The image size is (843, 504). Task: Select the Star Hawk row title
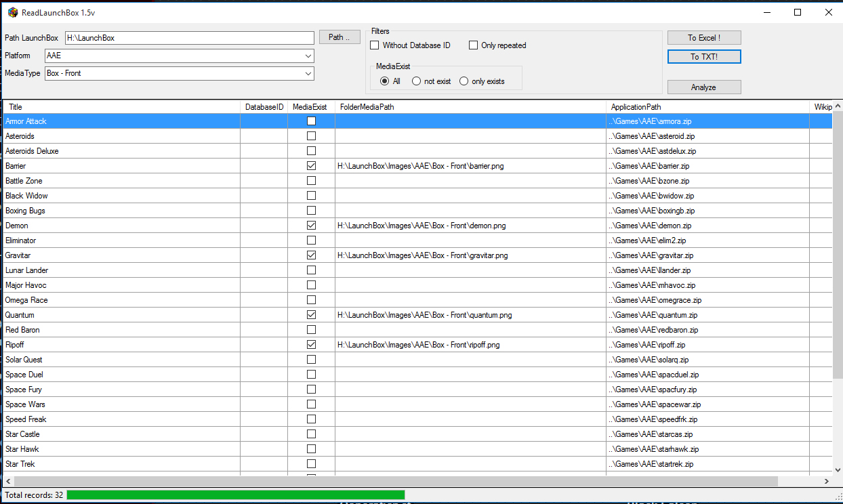point(22,449)
